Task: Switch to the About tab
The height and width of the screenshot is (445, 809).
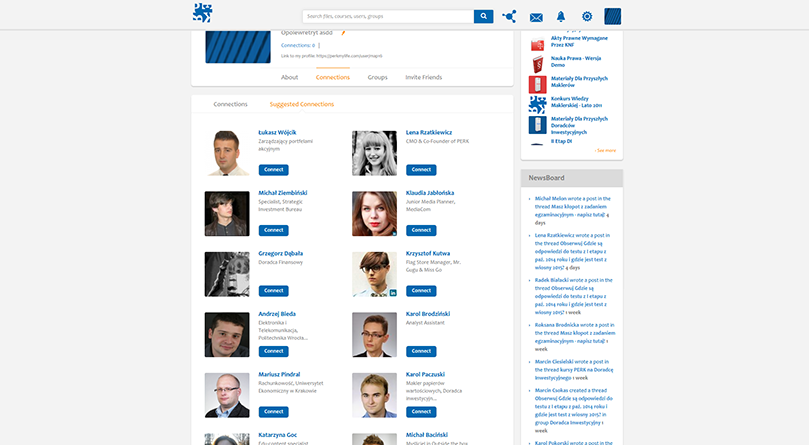Action: pos(289,77)
